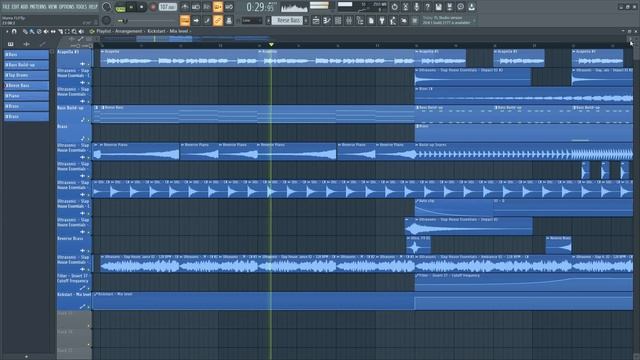Click the arrow before Reese Bass
The width and height of the screenshot is (640, 360).
269,20
